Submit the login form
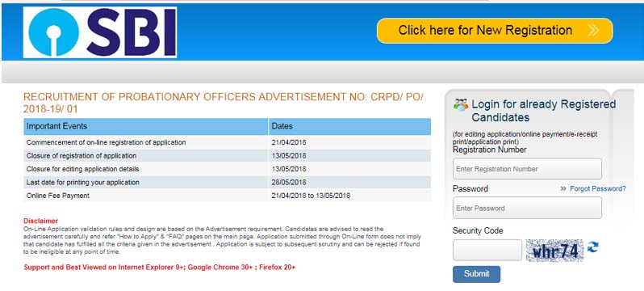Screen dimensions: 644x291 click(x=476, y=274)
